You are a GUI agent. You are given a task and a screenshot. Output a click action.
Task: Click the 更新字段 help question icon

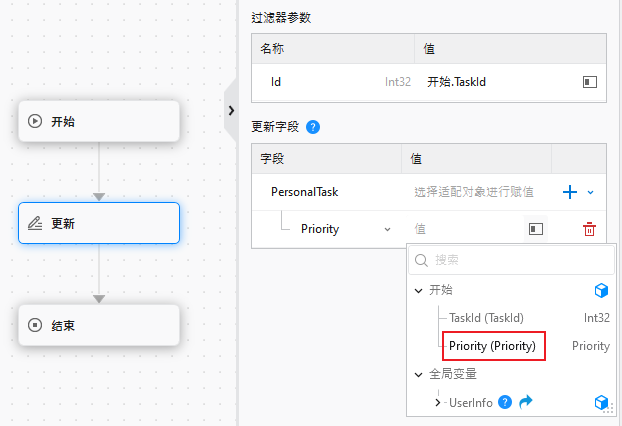tap(313, 127)
